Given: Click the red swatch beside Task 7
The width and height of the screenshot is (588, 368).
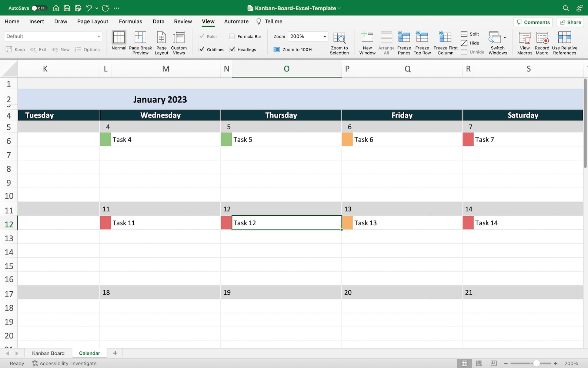Looking at the screenshot, I should click(468, 139).
